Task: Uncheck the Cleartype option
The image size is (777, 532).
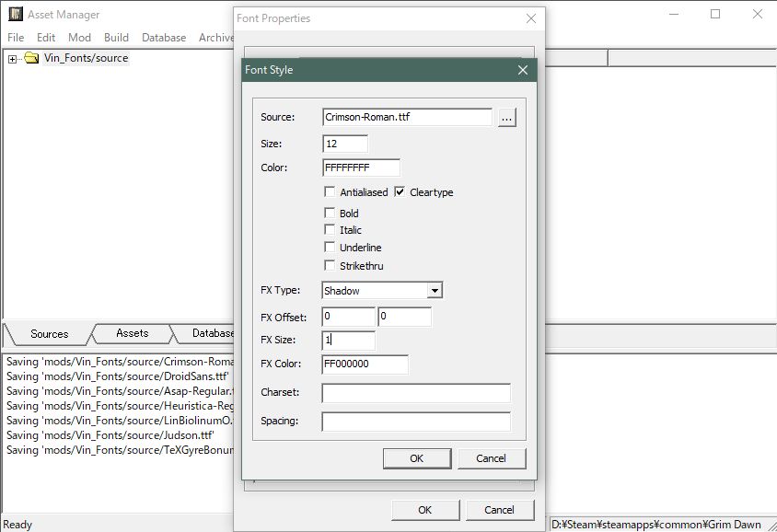Action: [400, 192]
